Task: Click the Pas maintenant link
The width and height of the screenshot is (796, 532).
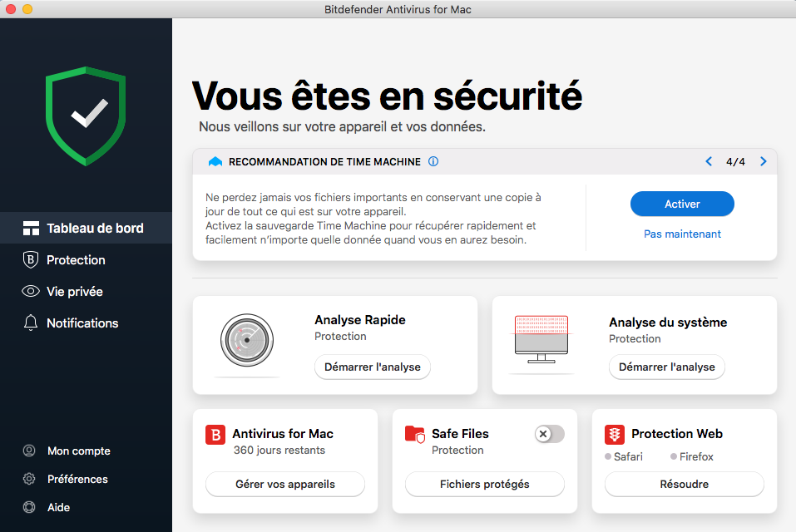Action: point(682,234)
